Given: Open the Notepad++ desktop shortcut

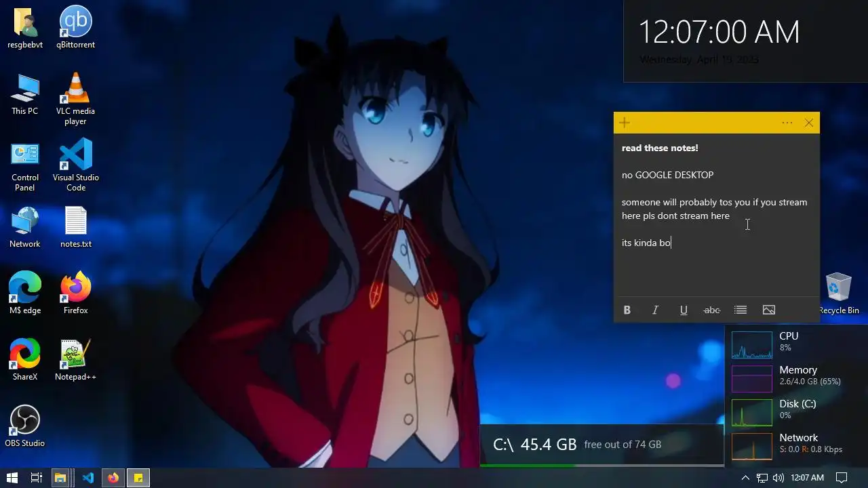Looking at the screenshot, I should coord(75,361).
